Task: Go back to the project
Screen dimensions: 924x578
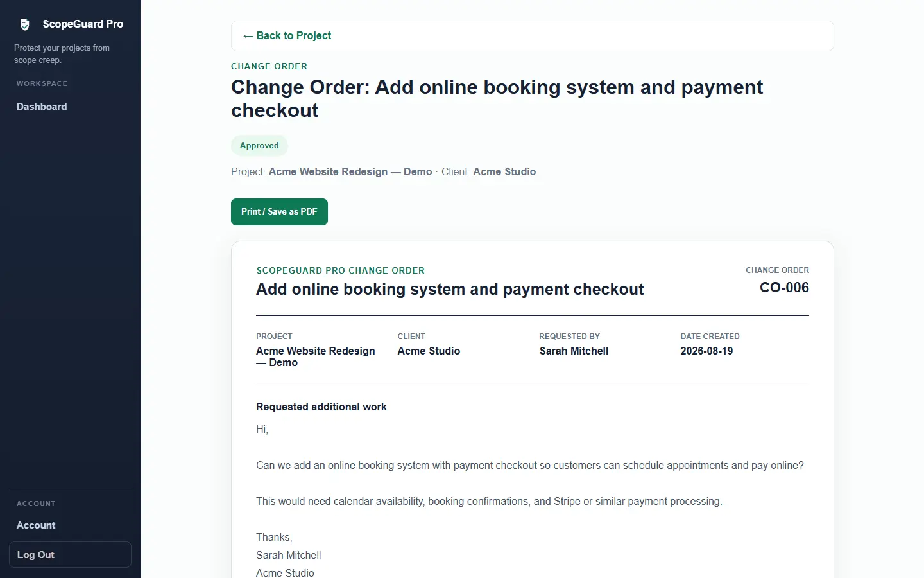Action: 287,36
